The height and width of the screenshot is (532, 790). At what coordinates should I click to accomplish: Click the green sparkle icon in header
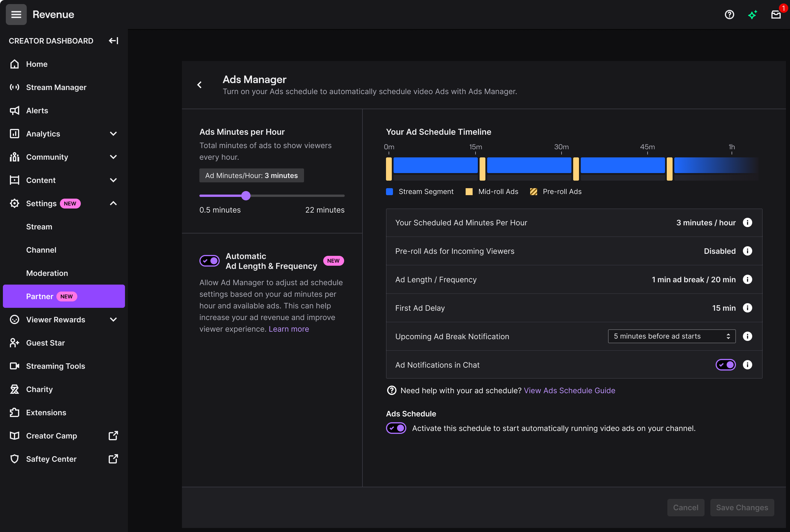[x=752, y=15]
